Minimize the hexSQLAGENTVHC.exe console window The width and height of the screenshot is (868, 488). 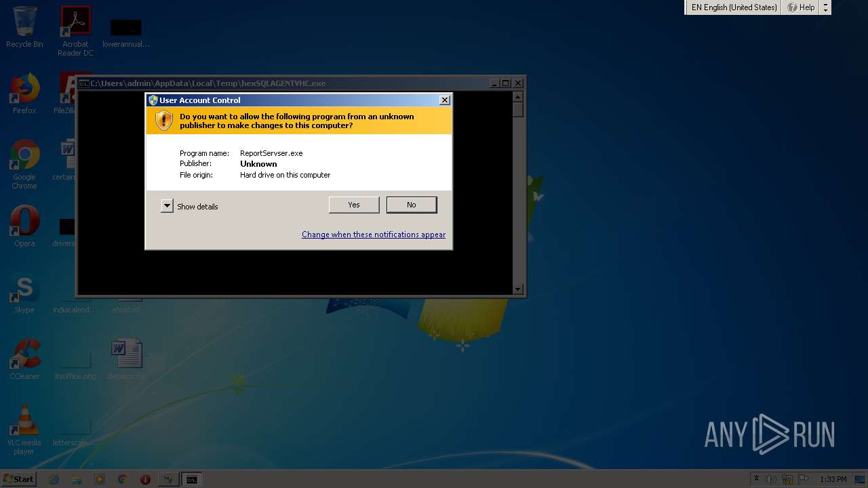[494, 83]
